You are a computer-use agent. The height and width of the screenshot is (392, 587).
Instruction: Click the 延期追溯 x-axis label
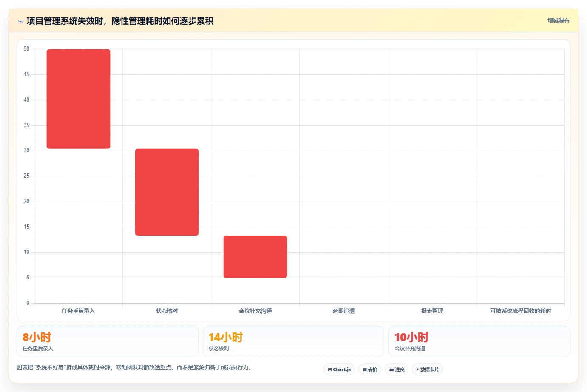pos(343,311)
